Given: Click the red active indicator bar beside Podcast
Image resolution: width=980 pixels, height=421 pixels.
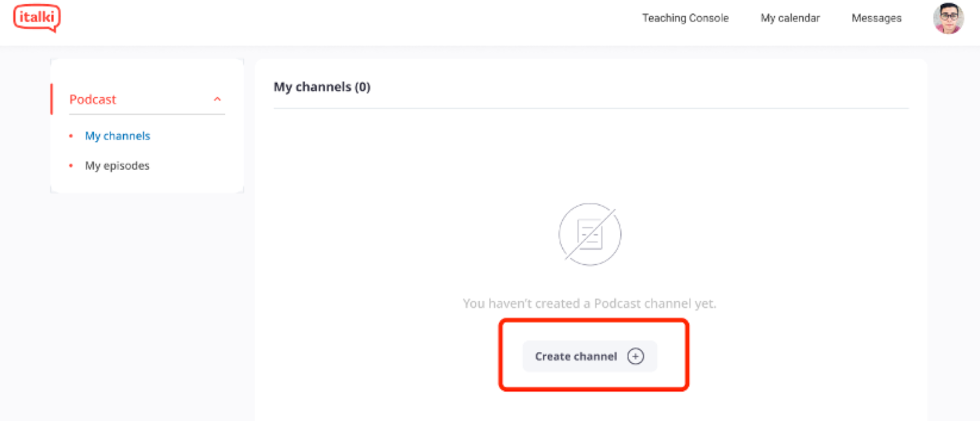Looking at the screenshot, I should point(52,99).
